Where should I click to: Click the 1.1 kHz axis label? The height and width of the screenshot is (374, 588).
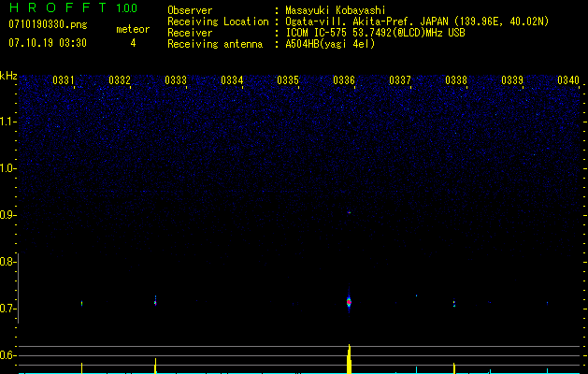[x=8, y=122]
